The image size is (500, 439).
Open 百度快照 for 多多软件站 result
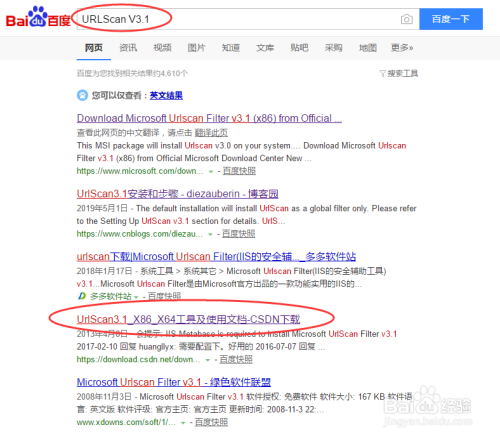point(164,296)
